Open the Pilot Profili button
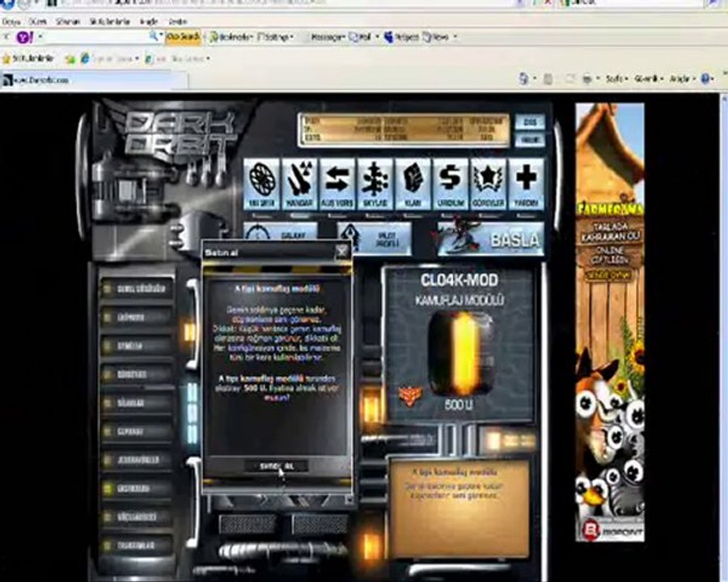This screenshot has width=728, height=582. pos(375,238)
